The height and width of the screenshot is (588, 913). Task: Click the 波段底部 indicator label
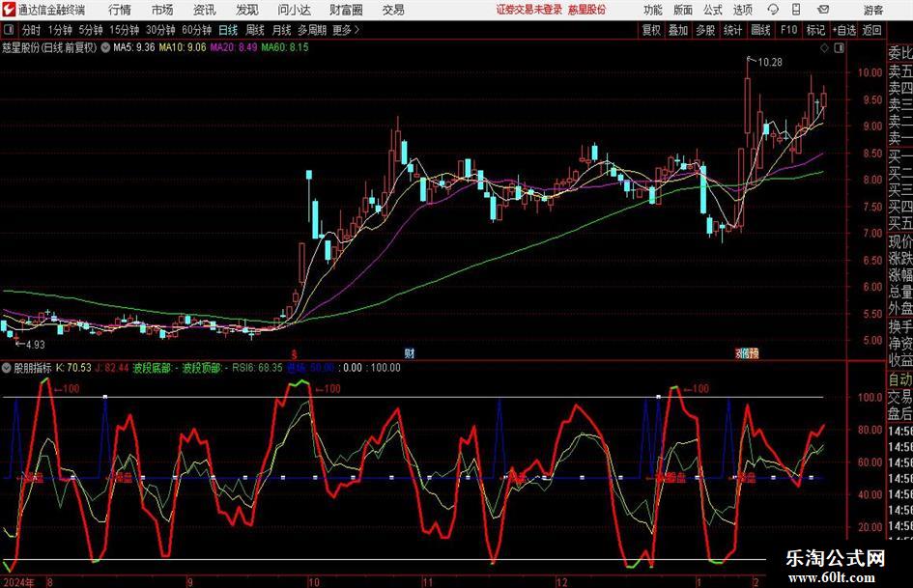[152, 368]
